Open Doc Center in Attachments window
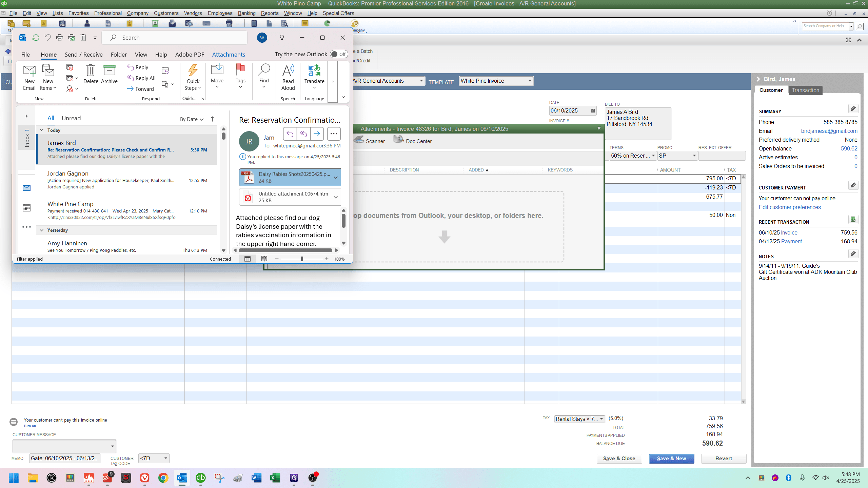Screen dimensions: 868x488 tap(413, 140)
